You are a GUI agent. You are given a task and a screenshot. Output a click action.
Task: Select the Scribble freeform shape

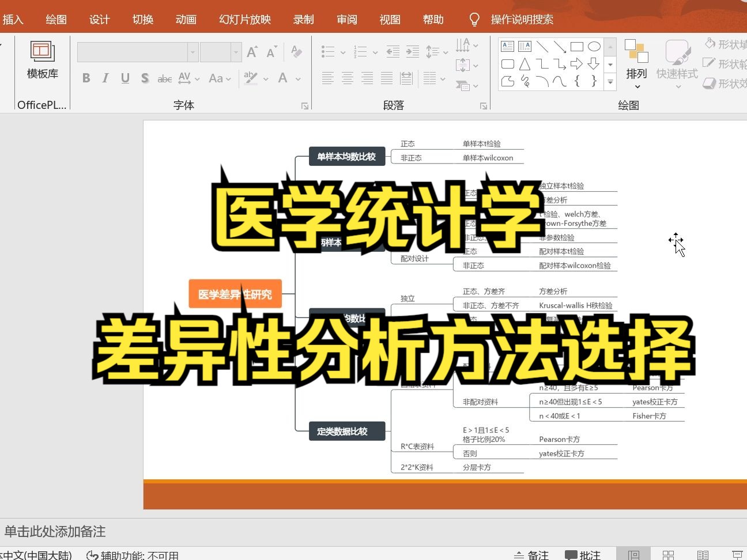point(525,81)
